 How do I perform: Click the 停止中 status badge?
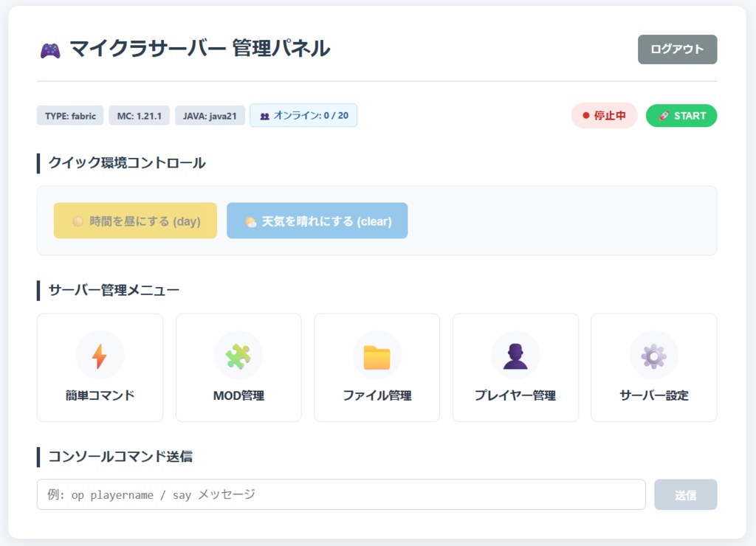click(x=604, y=116)
